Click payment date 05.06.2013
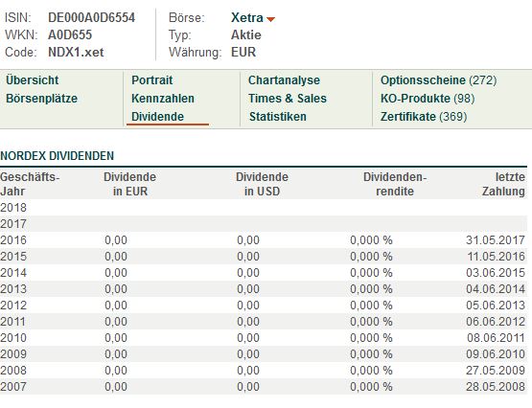This screenshot has height=408, width=532. click(496, 305)
